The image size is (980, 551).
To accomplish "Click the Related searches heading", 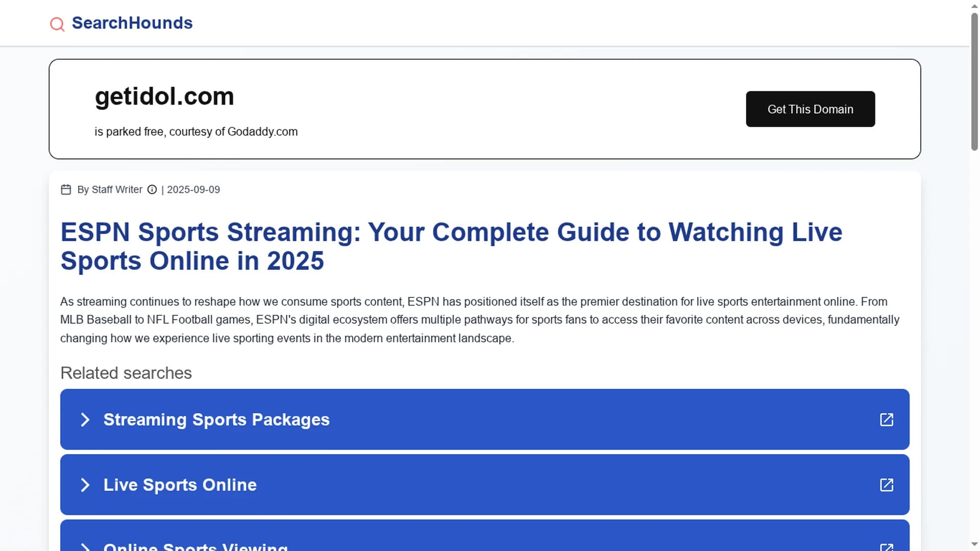I will click(x=126, y=373).
